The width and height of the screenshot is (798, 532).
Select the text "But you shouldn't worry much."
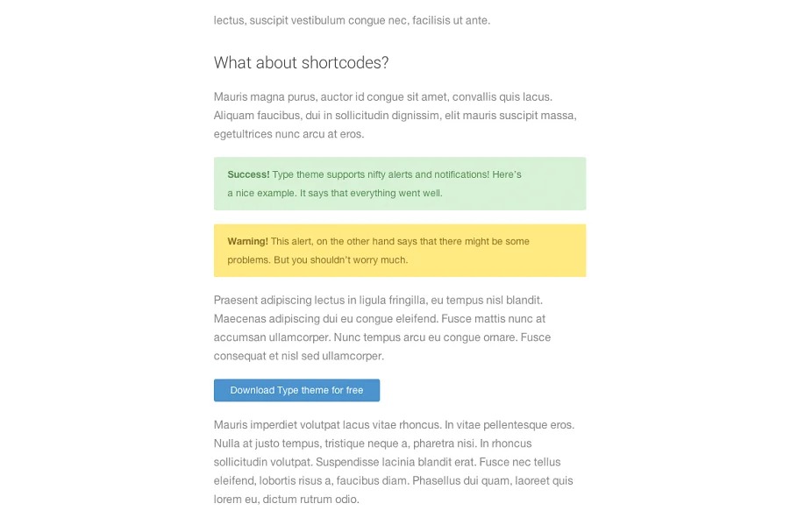[x=340, y=260]
